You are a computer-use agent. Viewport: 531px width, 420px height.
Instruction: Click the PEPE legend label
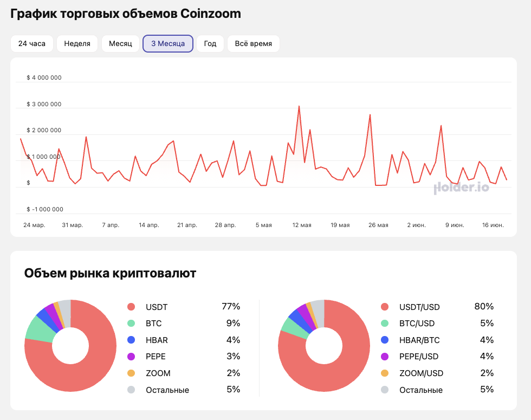point(156,357)
